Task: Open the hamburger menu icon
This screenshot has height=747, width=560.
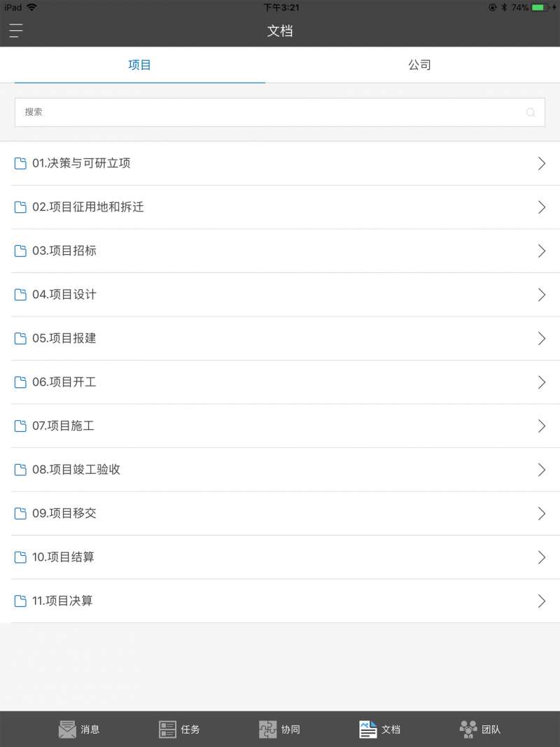Action: click(15, 31)
